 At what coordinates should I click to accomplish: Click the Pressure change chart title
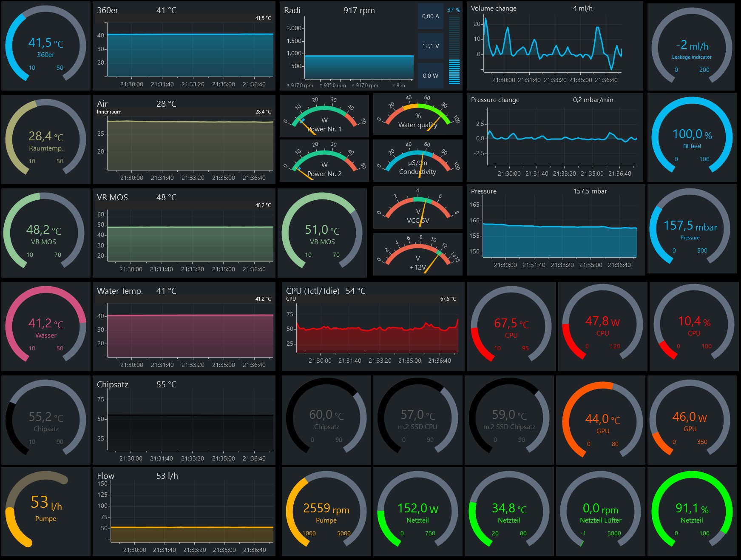495,100
